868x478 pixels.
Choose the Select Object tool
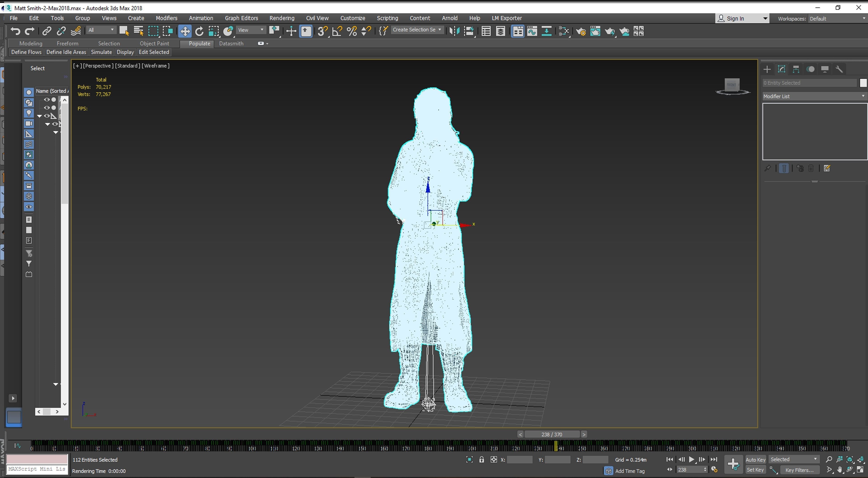pyautogui.click(x=124, y=31)
